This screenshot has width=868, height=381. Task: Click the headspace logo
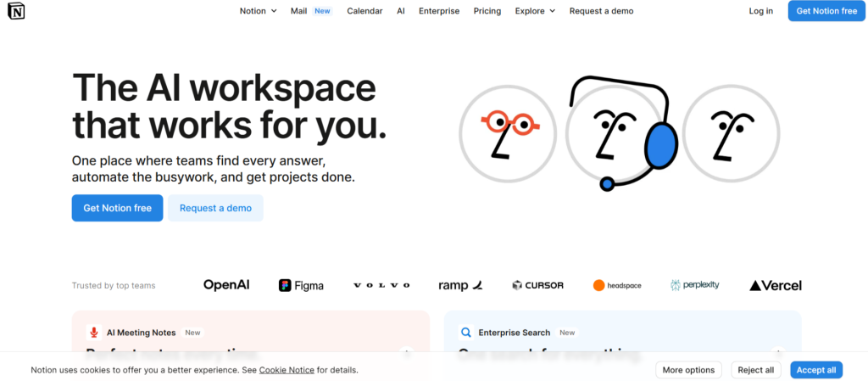[617, 286]
